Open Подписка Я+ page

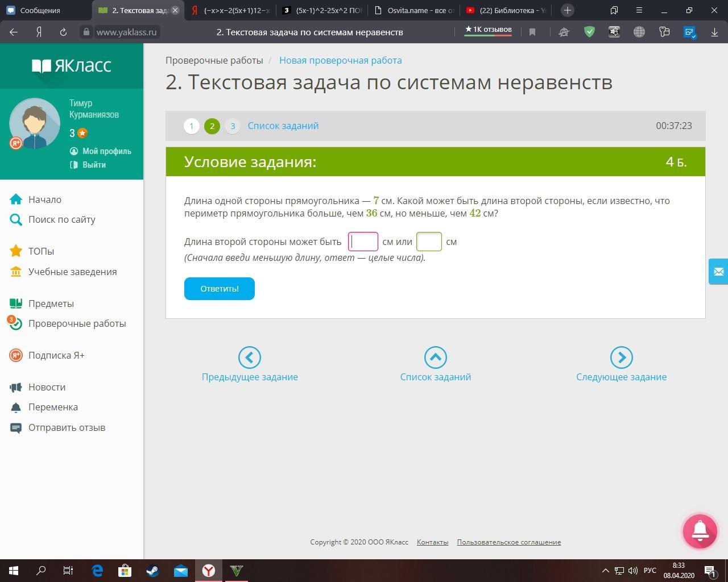coord(56,355)
